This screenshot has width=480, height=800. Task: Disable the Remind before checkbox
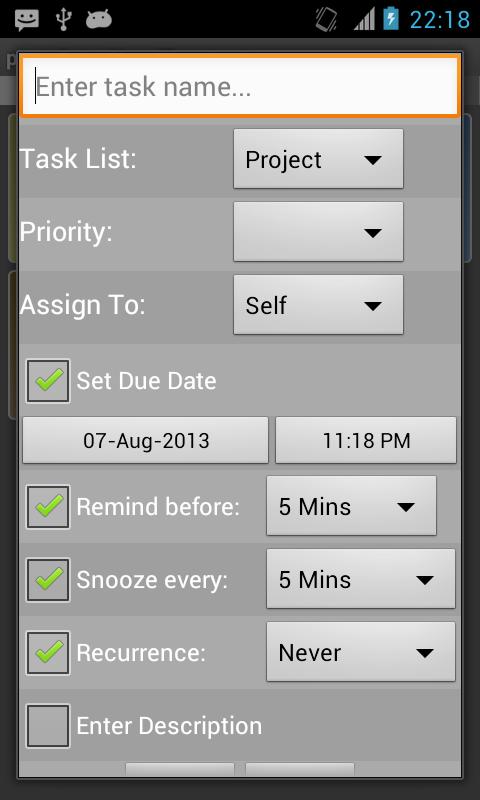click(x=48, y=506)
